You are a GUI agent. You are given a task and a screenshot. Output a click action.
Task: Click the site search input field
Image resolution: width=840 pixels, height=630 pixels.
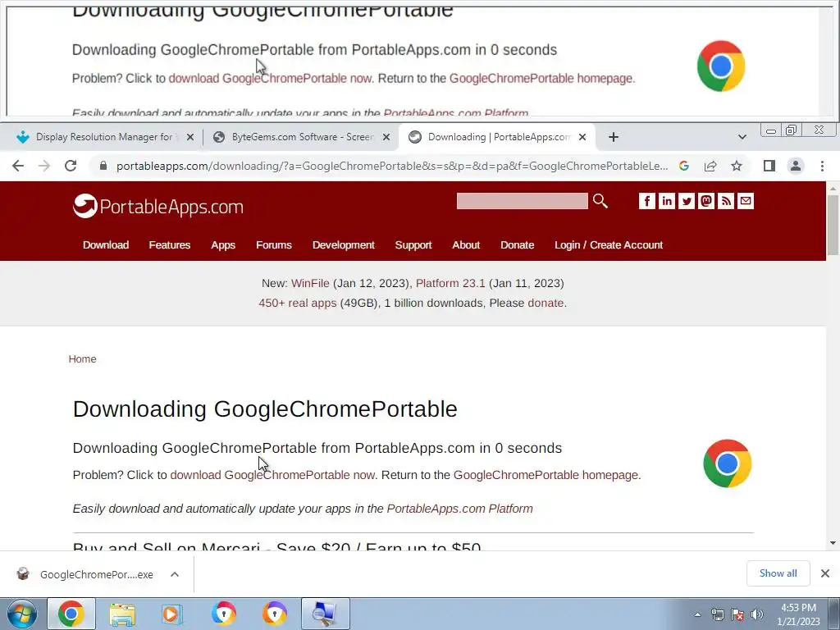[x=522, y=201]
